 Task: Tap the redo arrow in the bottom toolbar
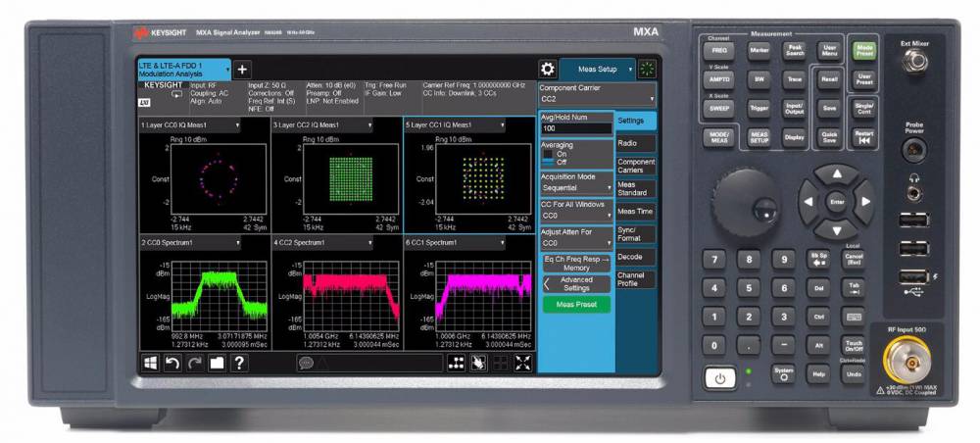(x=195, y=363)
